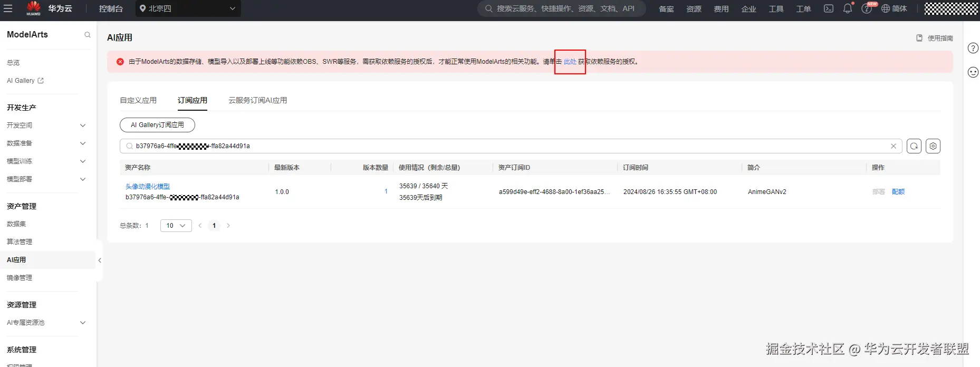
Task: Open the notifications bell icon
Action: point(848,8)
